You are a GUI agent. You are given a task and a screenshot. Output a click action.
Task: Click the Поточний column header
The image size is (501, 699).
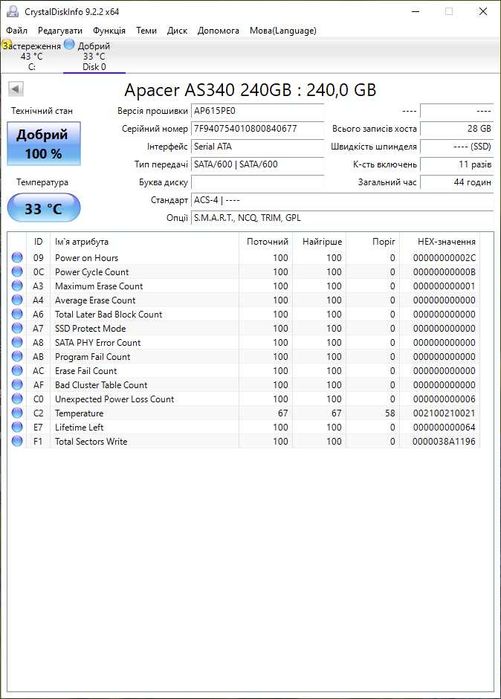(x=266, y=242)
